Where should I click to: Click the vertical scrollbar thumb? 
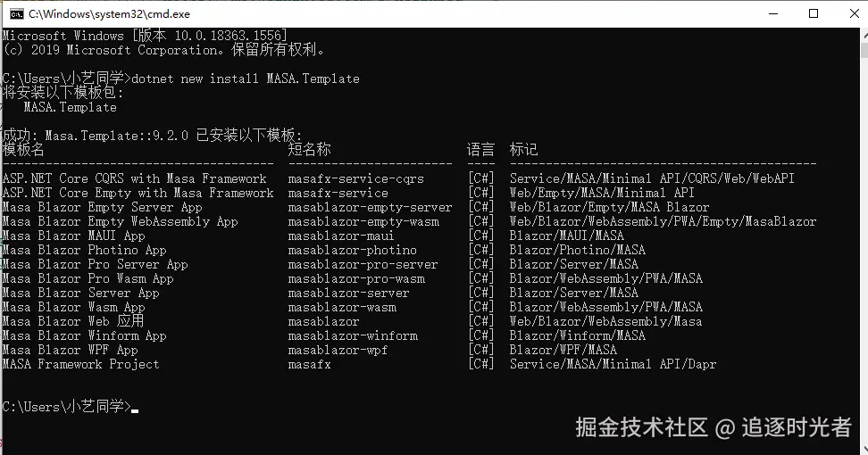coord(864,50)
